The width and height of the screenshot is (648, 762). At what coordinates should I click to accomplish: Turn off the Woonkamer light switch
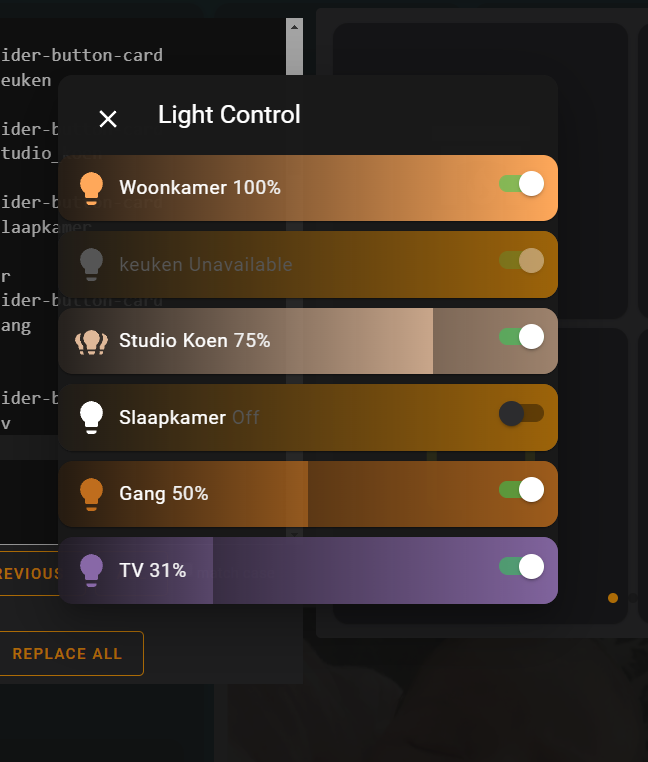(x=521, y=184)
